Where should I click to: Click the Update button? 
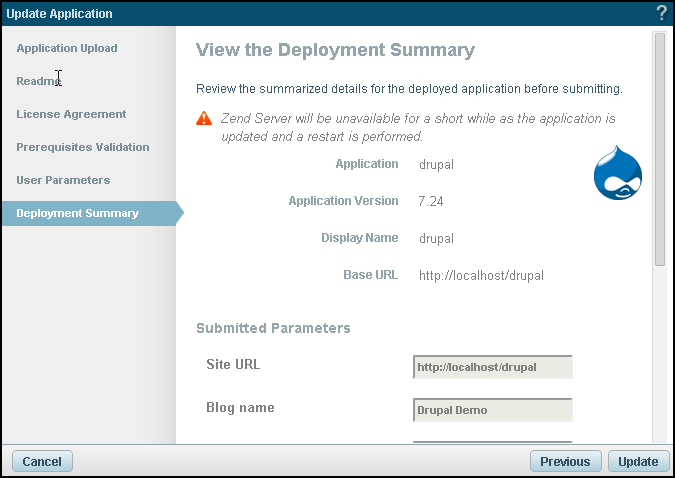(638, 461)
